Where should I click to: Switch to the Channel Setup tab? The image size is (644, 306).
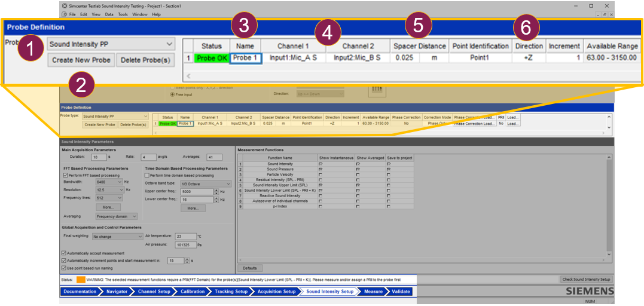pos(153,292)
